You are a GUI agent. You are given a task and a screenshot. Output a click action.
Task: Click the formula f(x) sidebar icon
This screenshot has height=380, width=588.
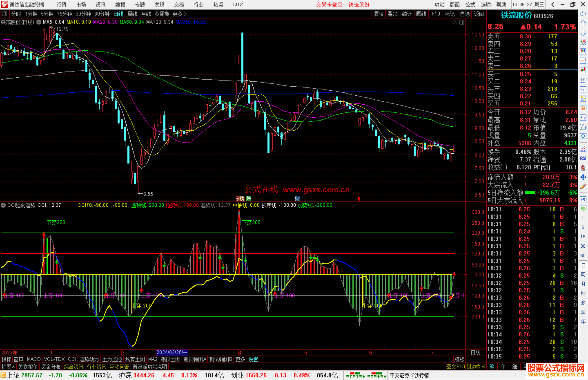[x=583, y=127]
